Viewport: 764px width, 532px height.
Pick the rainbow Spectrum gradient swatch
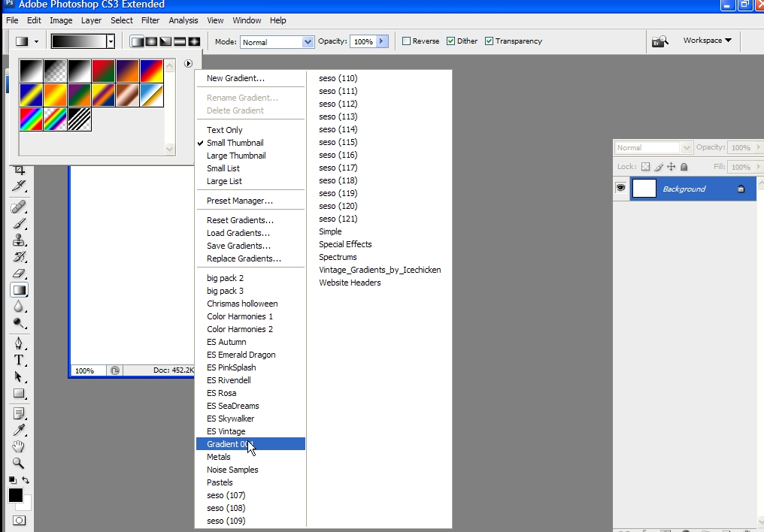(31, 119)
